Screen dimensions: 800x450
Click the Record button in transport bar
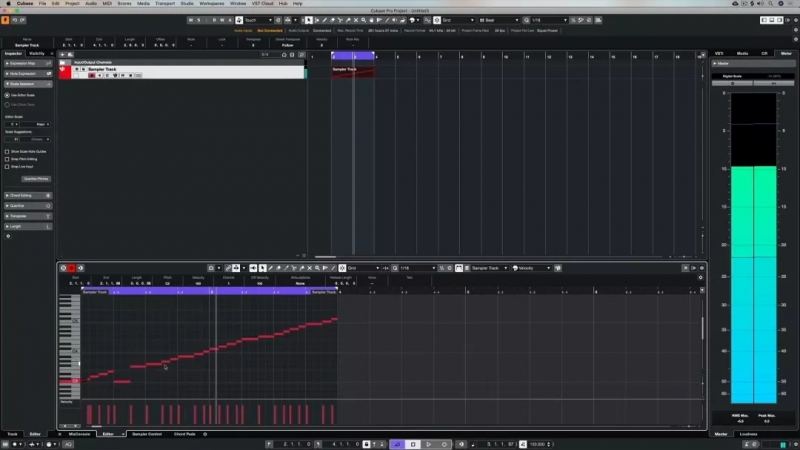[444, 444]
